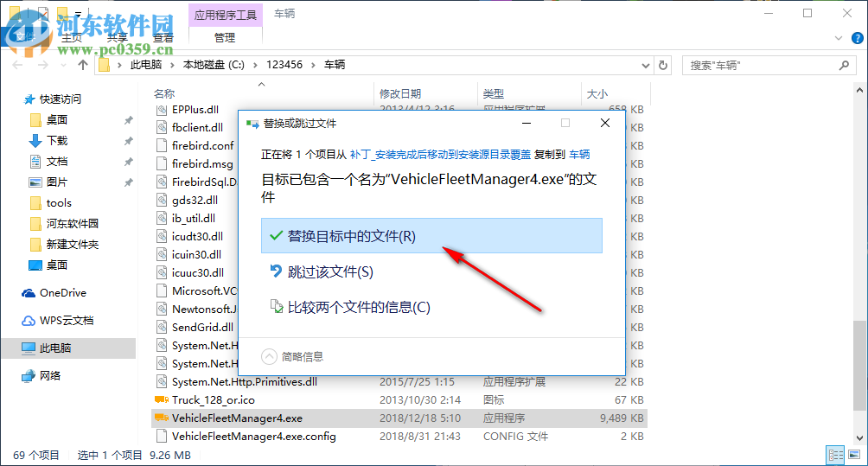
Task: Minimize the 替换或跳过文件 dialog
Action: 527,123
